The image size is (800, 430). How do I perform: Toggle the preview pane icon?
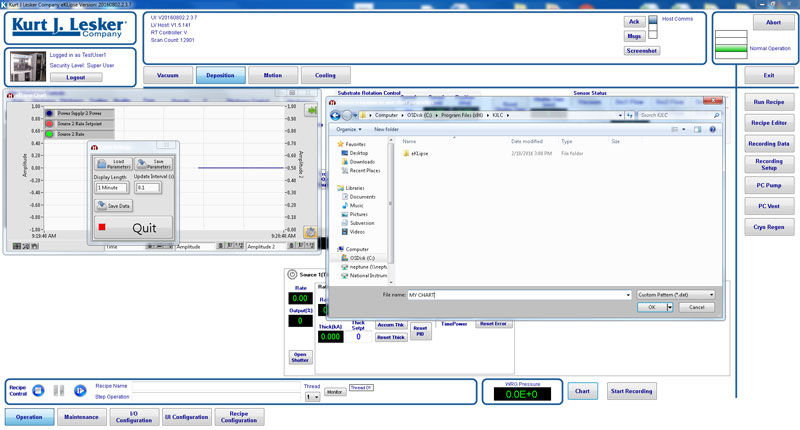[x=697, y=130]
